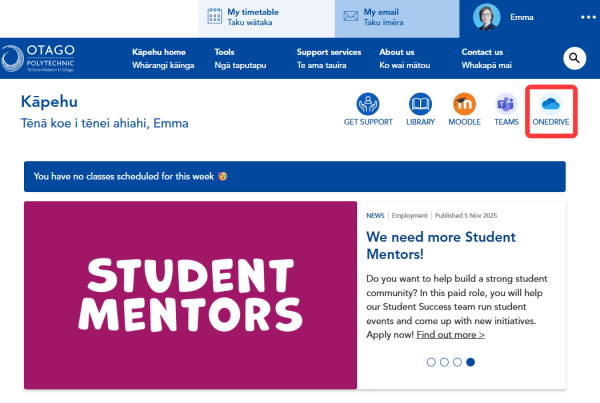This screenshot has height=403, width=600.
Task: Select the fourth active carousel dot
Action: 470,362
